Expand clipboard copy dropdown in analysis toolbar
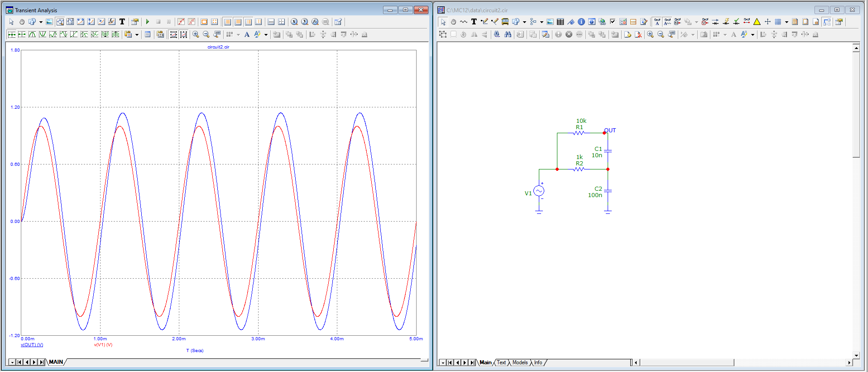868x372 pixels. (x=137, y=34)
